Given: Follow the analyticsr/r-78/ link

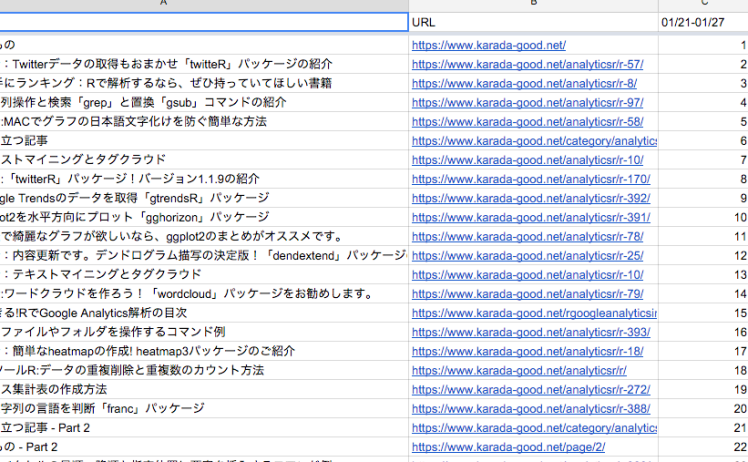Looking at the screenshot, I should coord(527,236).
